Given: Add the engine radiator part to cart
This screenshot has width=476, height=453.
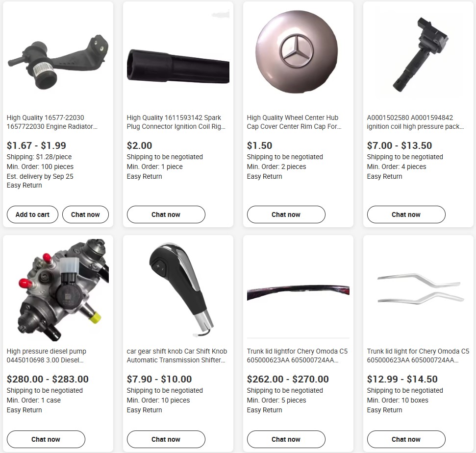Looking at the screenshot, I should 32,215.
